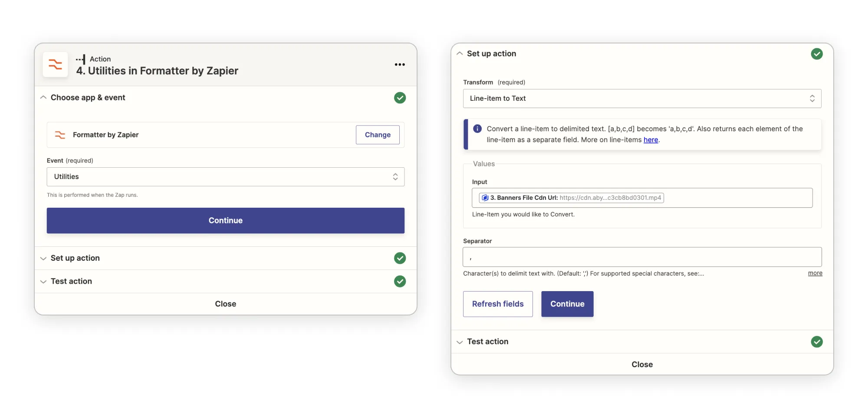The image size is (868, 418).
Task: Click the Banners File Cdn Url pill icon
Action: coord(485,198)
